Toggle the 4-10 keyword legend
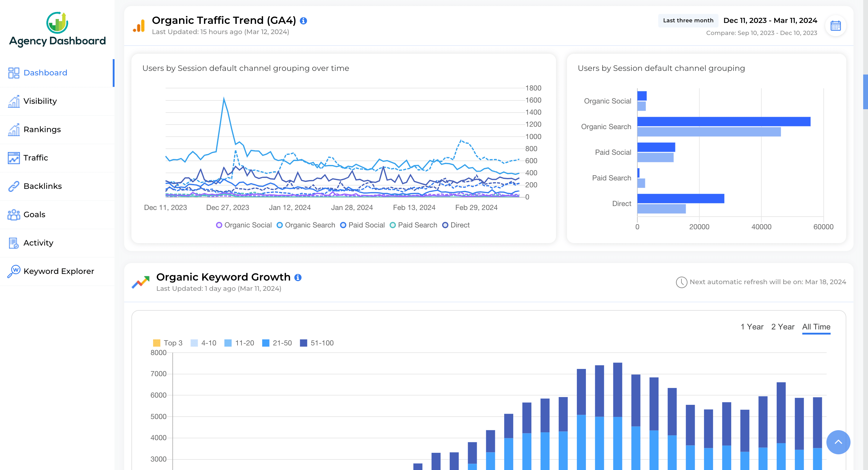The image size is (868, 470). [203, 343]
